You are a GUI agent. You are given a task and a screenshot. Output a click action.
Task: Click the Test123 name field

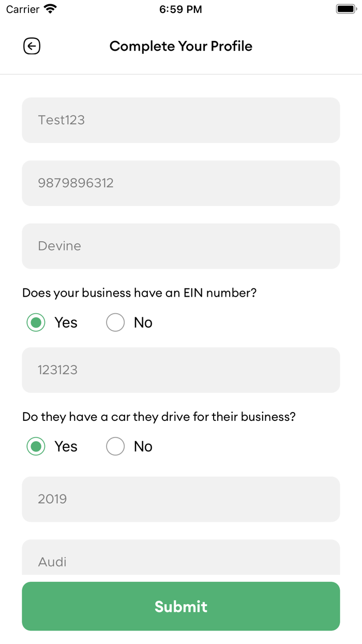tap(180, 120)
